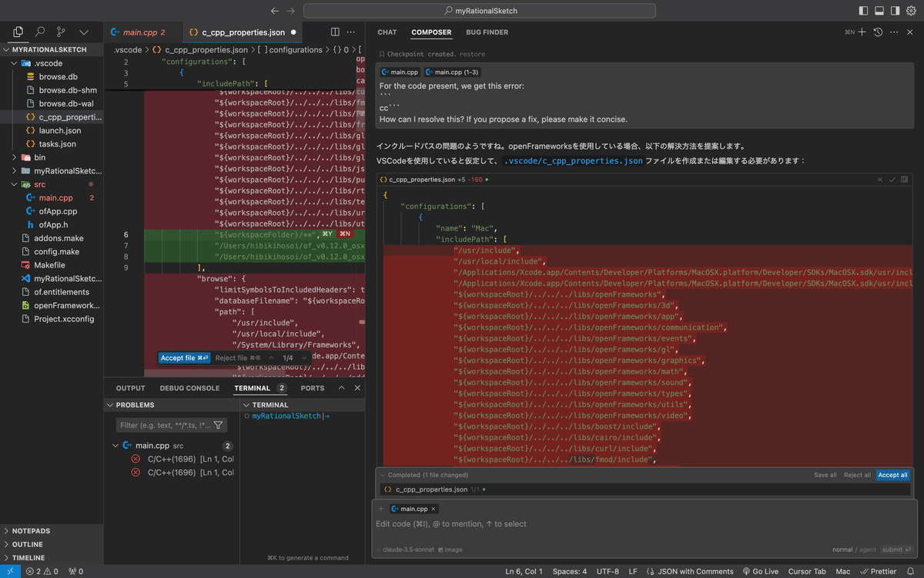The width and height of the screenshot is (924, 578).
Task: Select ofApp.h in the file tree
Action: coord(53,225)
